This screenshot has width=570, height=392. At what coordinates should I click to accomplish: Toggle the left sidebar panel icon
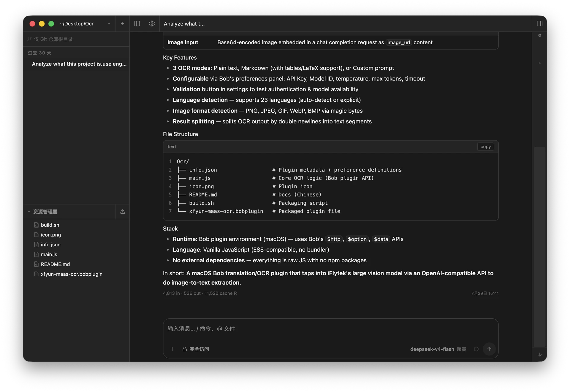(x=137, y=23)
